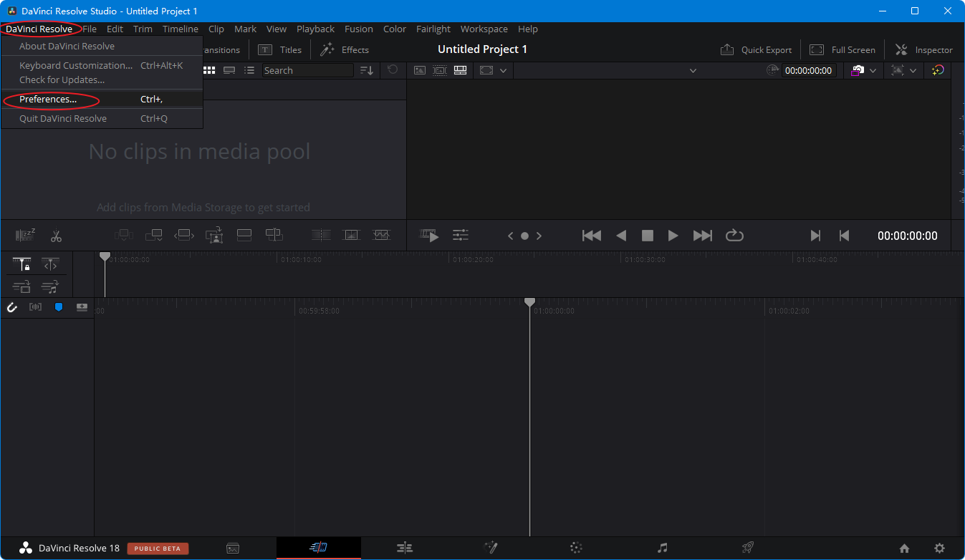Click the Fast Review play icon

coord(430,236)
